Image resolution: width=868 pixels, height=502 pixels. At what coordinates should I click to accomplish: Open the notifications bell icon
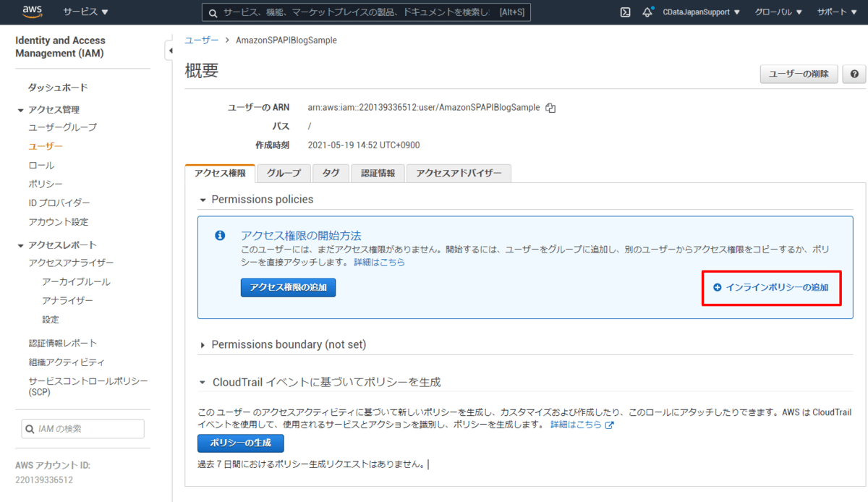click(x=647, y=12)
